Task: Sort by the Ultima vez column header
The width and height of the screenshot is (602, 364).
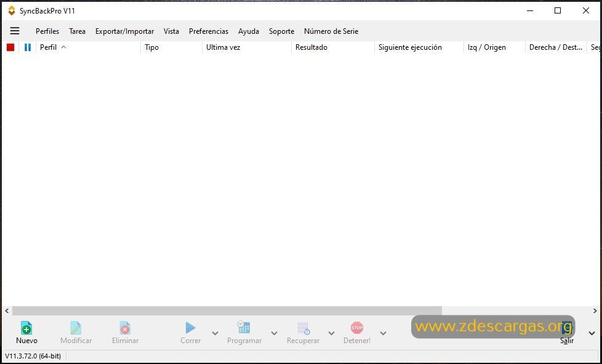Action: (x=247, y=47)
